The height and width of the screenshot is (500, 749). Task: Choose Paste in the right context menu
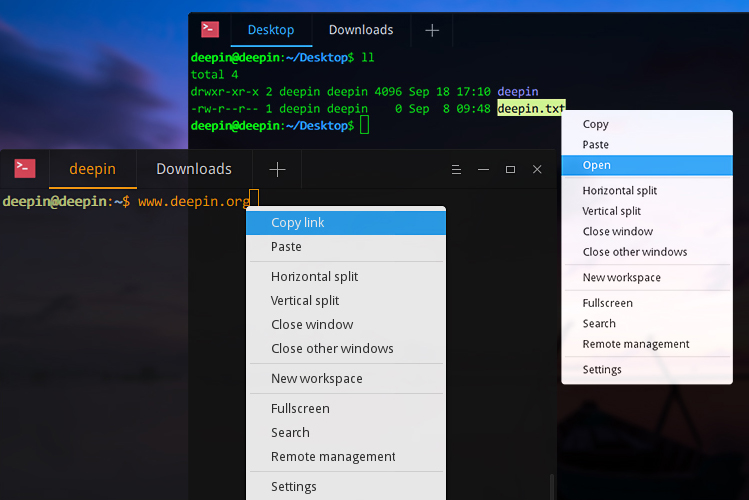coord(647,145)
